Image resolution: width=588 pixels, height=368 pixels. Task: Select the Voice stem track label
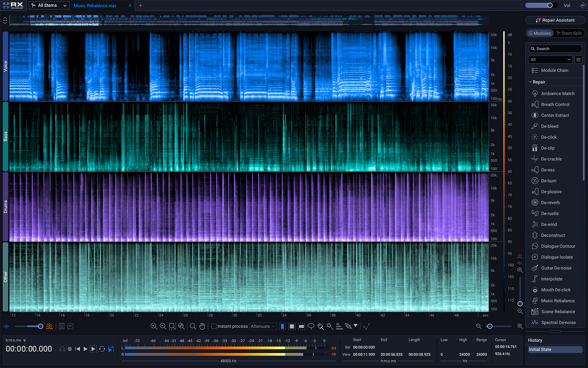[x=5, y=66]
